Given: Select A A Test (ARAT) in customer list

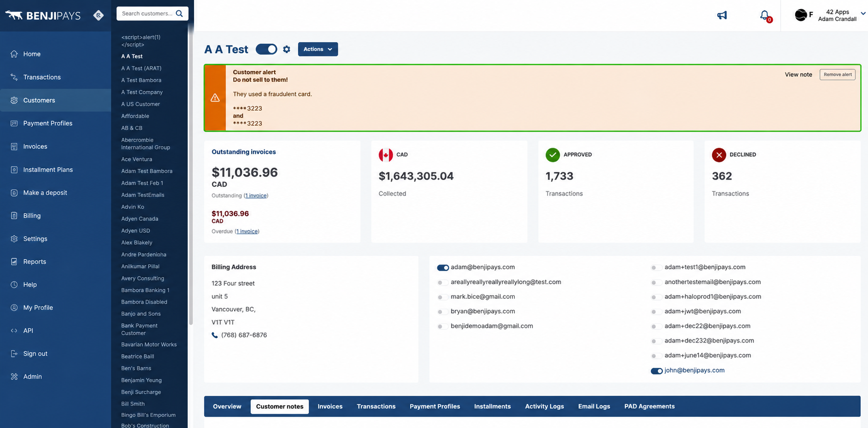Looking at the screenshot, I should [141, 68].
